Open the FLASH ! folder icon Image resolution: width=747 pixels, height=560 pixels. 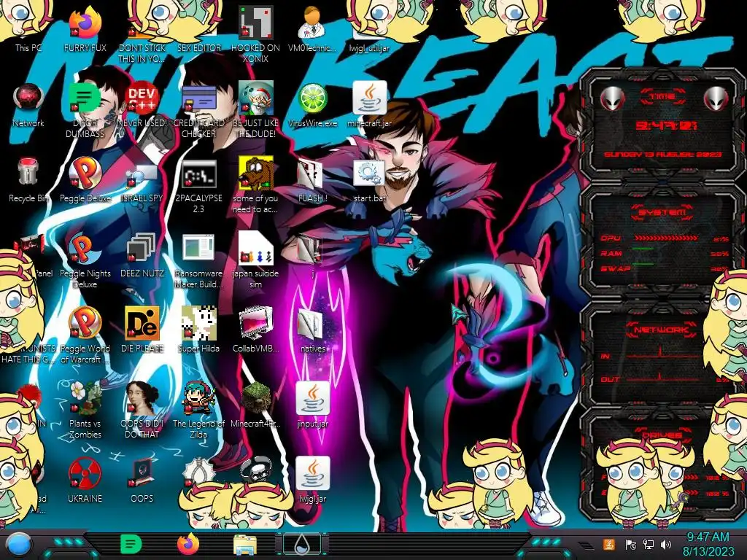pyautogui.click(x=312, y=180)
